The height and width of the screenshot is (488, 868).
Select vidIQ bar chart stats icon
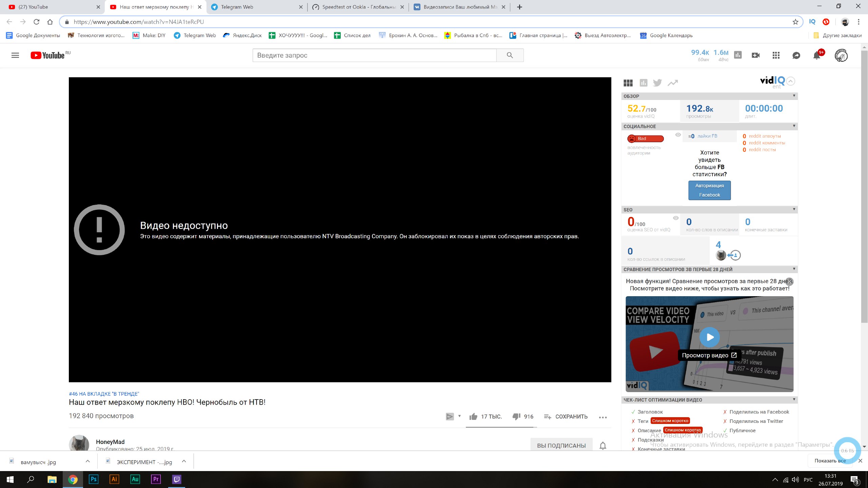click(x=644, y=83)
